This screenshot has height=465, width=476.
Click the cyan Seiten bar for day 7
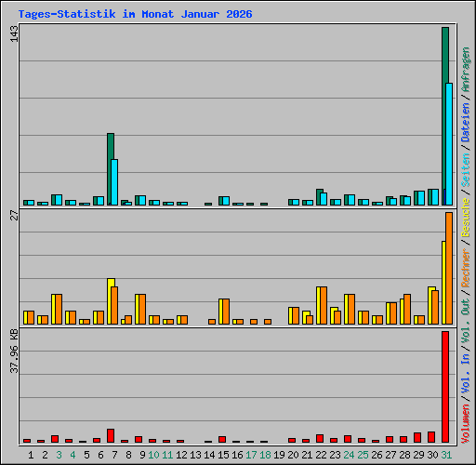(114, 182)
